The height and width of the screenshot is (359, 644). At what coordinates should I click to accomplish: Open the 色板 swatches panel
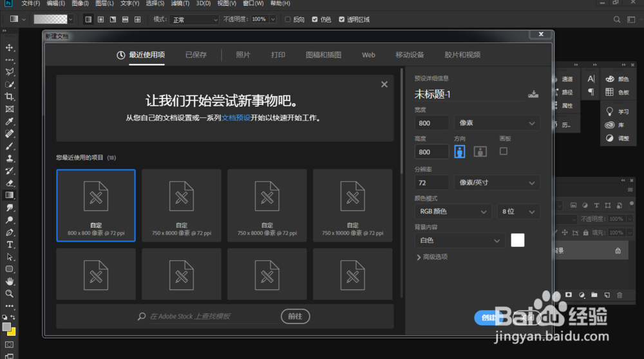[618, 92]
